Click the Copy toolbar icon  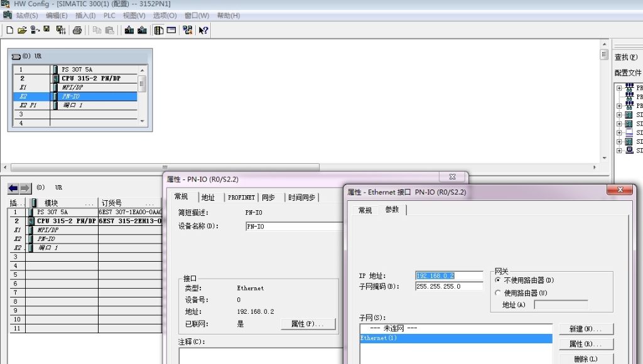[97, 30]
